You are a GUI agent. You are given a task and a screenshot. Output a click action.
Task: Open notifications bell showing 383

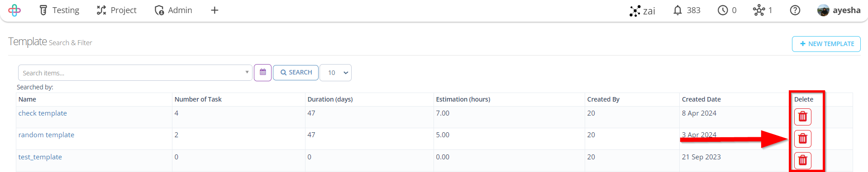687,10
